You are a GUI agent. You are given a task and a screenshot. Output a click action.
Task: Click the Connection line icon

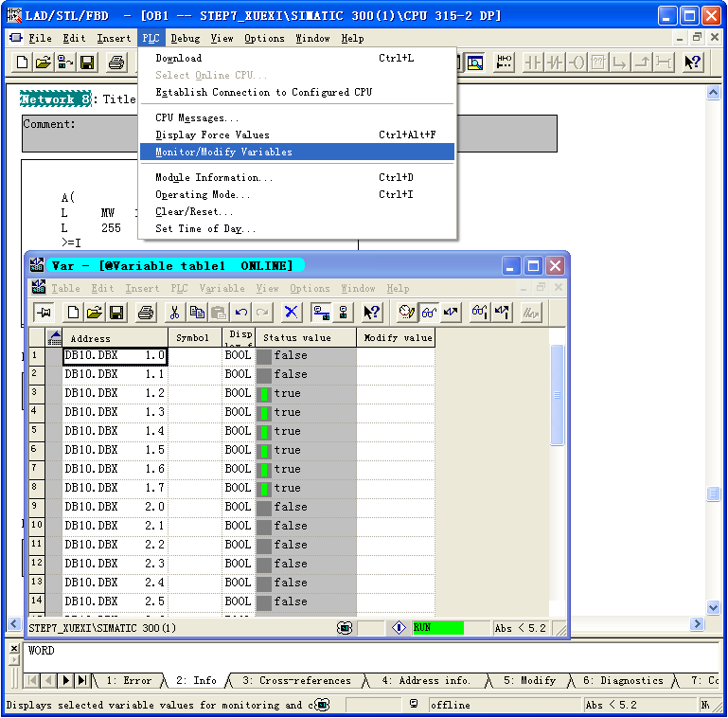point(664,62)
